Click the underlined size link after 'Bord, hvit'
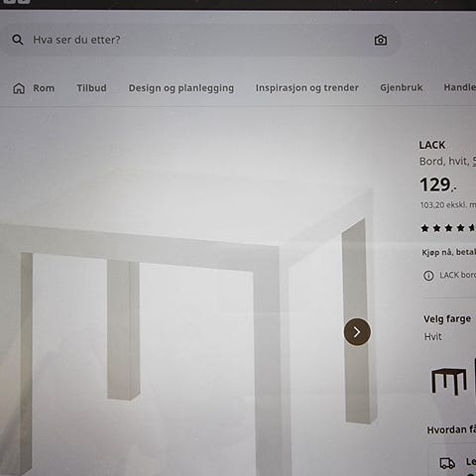 point(474,162)
